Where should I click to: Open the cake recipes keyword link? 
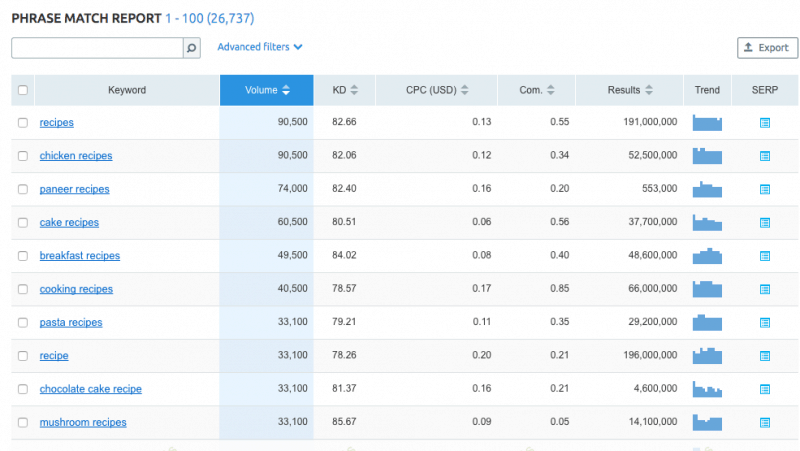pos(69,222)
